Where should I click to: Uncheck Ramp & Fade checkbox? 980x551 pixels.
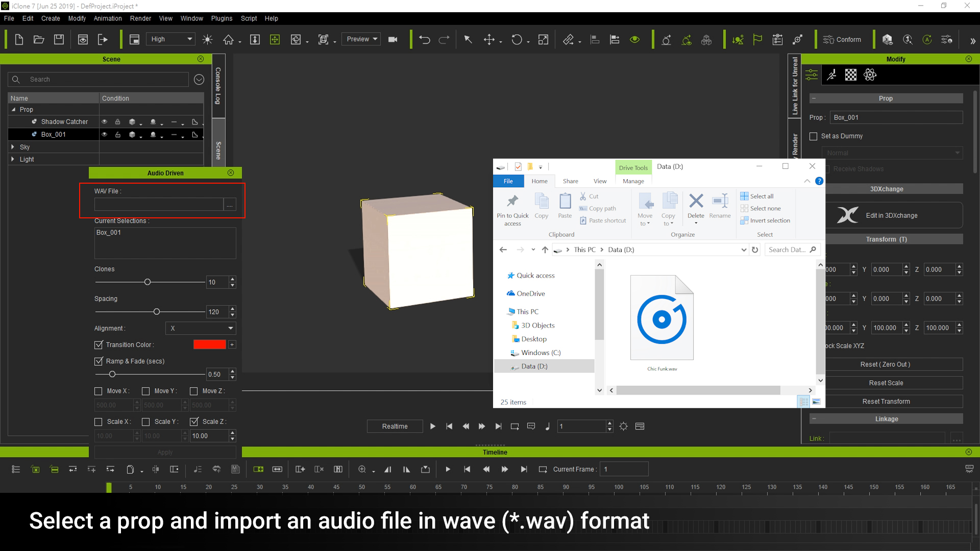99,361
